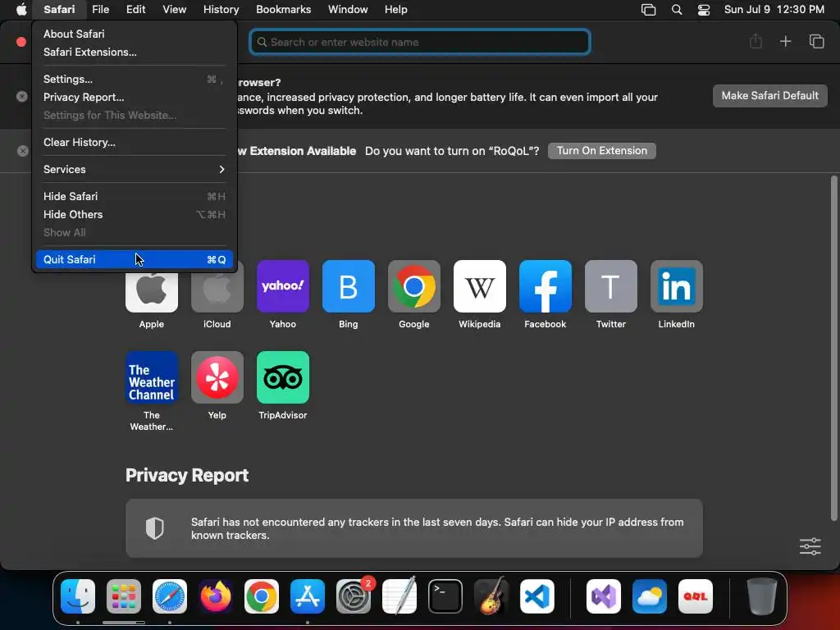Show tab overview icon in toolbar
This screenshot has width=840, height=630.
(816, 41)
